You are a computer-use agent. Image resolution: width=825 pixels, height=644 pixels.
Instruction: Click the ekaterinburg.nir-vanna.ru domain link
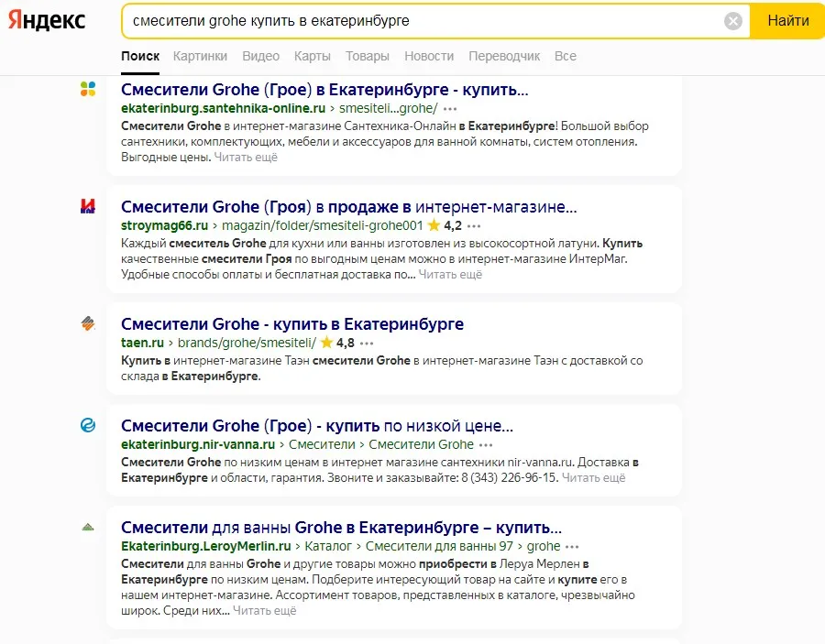click(x=198, y=444)
